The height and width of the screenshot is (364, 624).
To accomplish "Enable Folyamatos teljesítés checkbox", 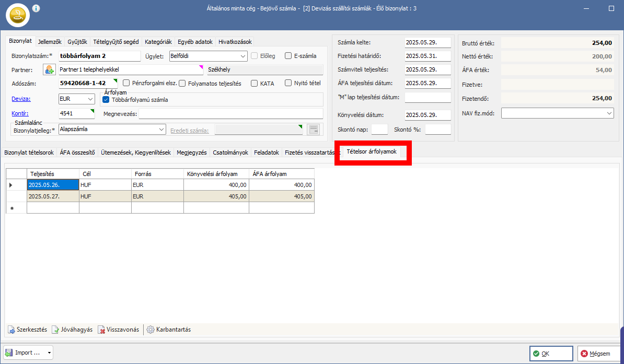I will [182, 83].
